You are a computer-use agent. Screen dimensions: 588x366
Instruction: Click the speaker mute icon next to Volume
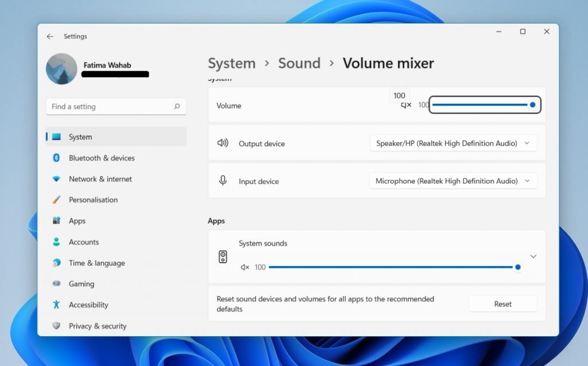pos(406,105)
